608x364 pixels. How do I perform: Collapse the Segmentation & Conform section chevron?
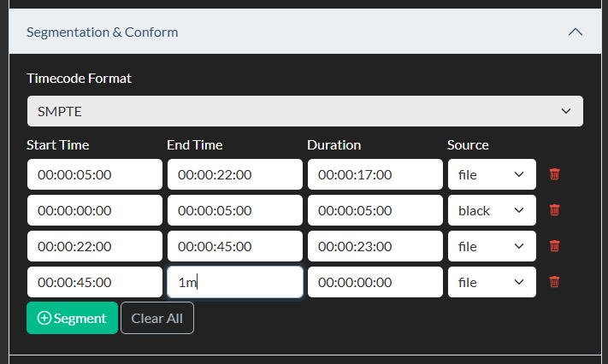click(576, 32)
